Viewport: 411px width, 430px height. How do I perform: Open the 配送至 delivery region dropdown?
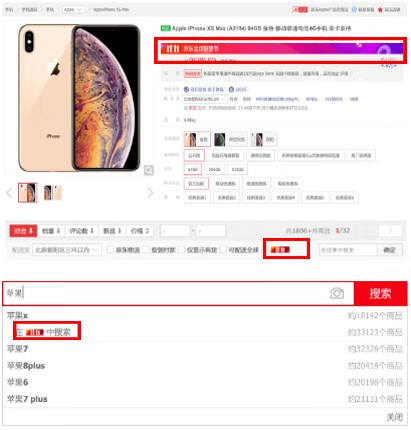(x=67, y=250)
